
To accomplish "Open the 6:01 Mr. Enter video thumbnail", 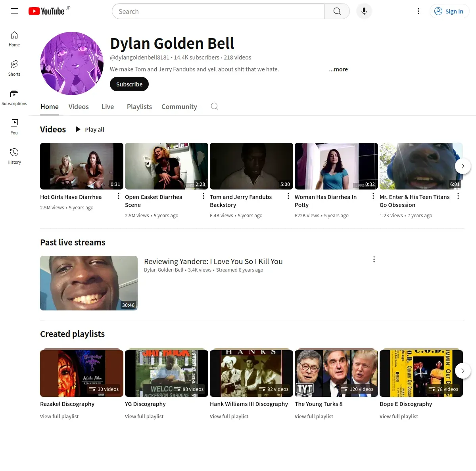I will tap(421, 166).
